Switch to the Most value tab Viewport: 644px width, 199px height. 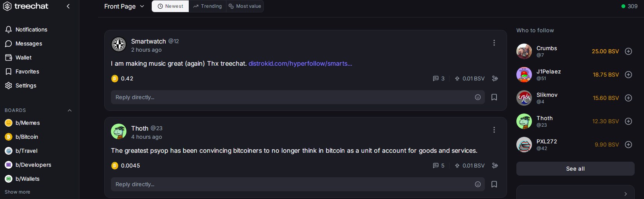pyautogui.click(x=245, y=6)
